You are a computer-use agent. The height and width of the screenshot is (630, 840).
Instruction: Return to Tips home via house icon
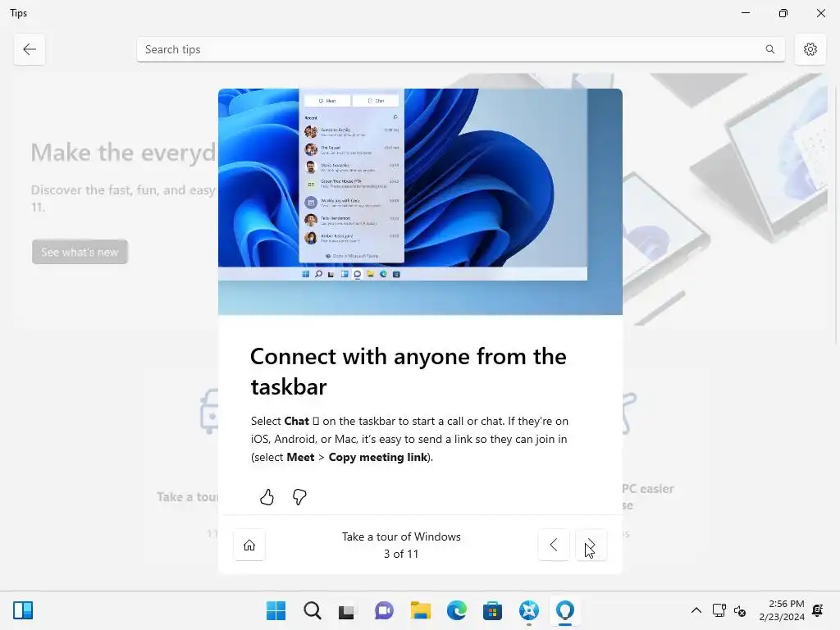(x=249, y=546)
